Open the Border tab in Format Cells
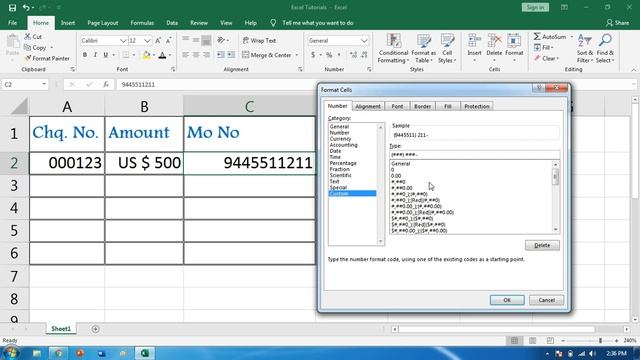 [422, 106]
